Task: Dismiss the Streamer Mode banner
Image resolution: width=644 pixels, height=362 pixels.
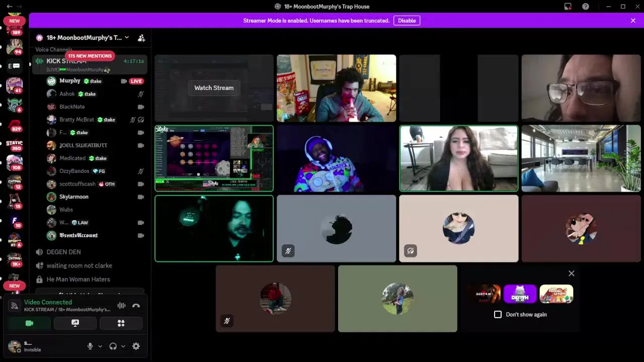Action: click(633, 21)
